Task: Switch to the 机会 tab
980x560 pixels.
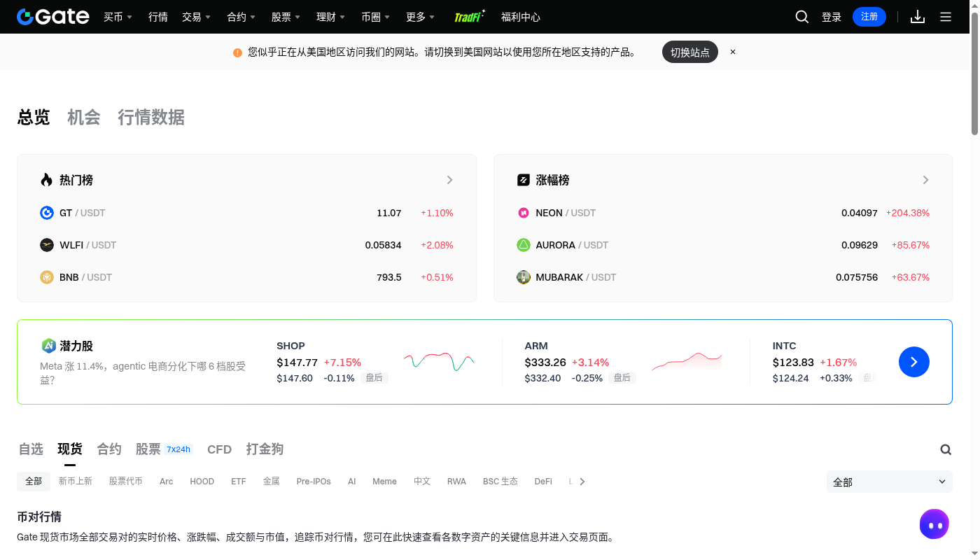Action: 84,117
